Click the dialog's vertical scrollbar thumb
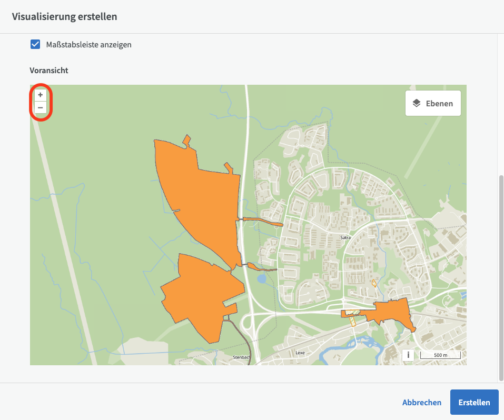Image resolution: width=504 pixels, height=420 pixels. pyautogui.click(x=501, y=276)
